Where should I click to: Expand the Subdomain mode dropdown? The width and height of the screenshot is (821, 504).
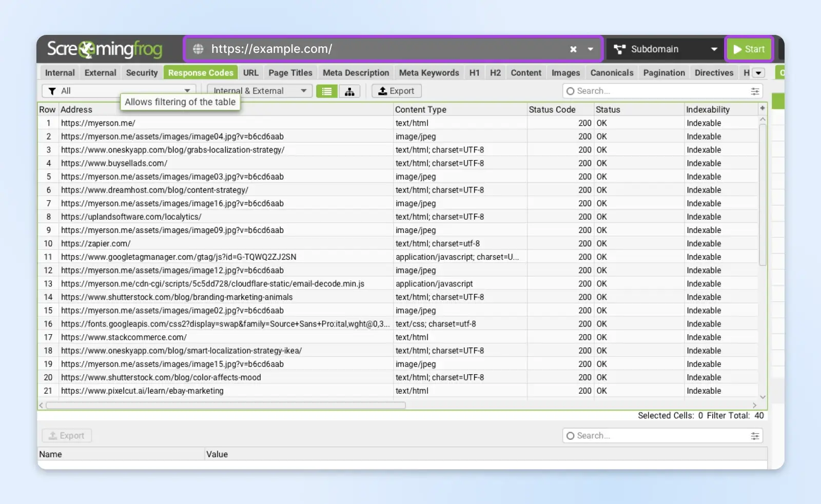click(x=714, y=49)
